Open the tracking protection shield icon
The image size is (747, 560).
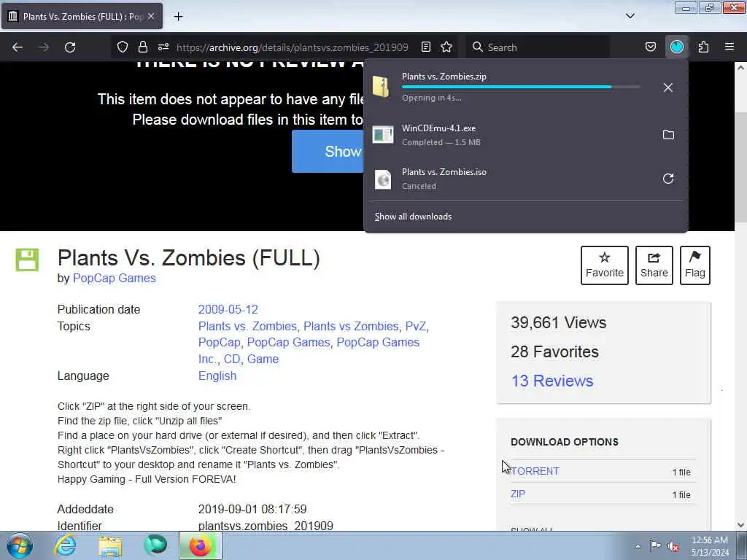pyautogui.click(x=123, y=47)
